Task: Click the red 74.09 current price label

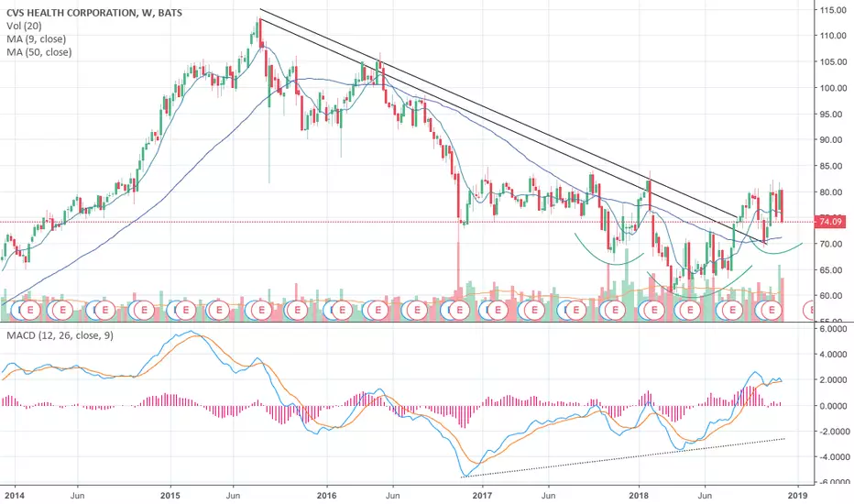Action: 830,222
